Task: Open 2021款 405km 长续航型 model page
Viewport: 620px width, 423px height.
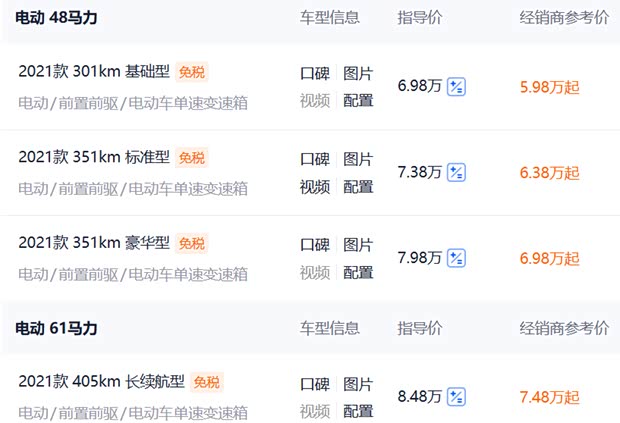Action: pyautogui.click(x=103, y=382)
